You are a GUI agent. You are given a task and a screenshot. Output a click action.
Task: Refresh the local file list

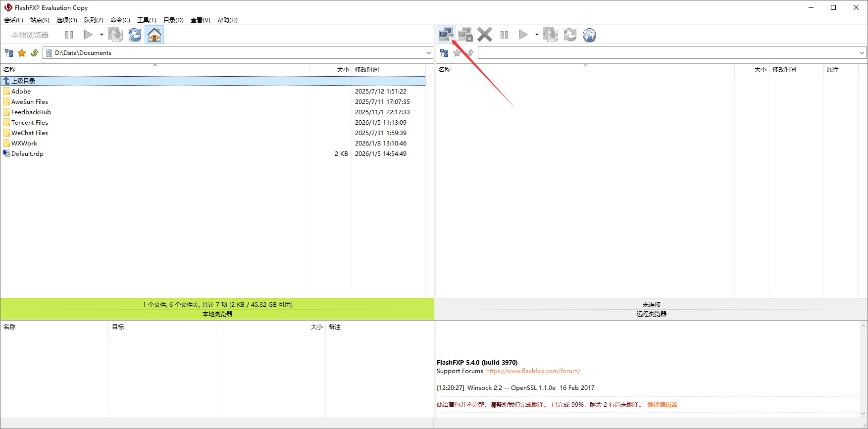[135, 35]
